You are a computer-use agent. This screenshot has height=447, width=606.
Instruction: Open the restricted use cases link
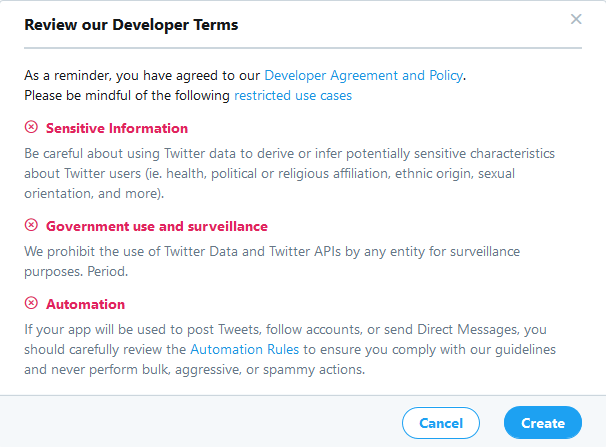292,96
